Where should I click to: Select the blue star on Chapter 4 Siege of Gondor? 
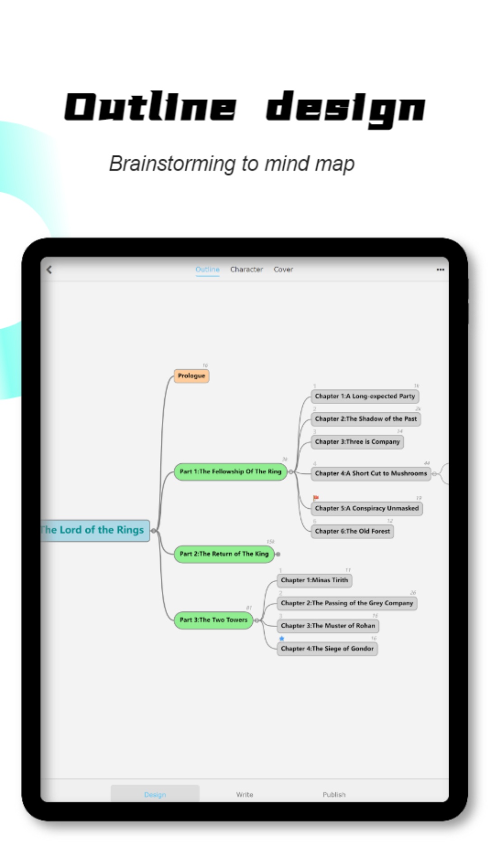[x=282, y=638]
